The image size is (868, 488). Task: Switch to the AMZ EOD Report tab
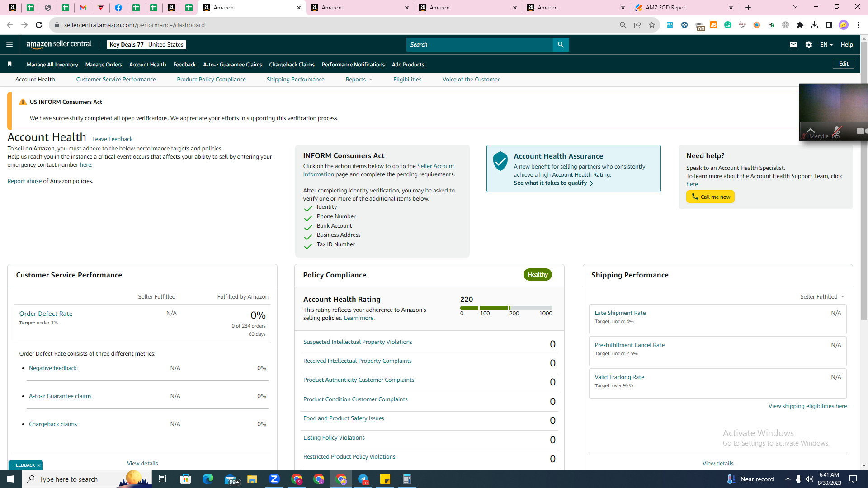(x=684, y=8)
